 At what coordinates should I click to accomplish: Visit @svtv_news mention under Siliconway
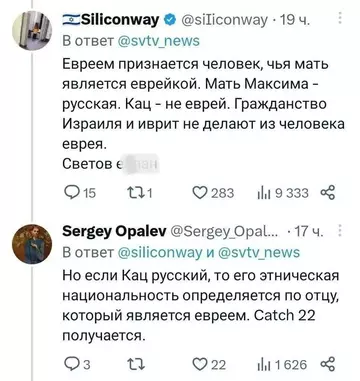pos(159,41)
